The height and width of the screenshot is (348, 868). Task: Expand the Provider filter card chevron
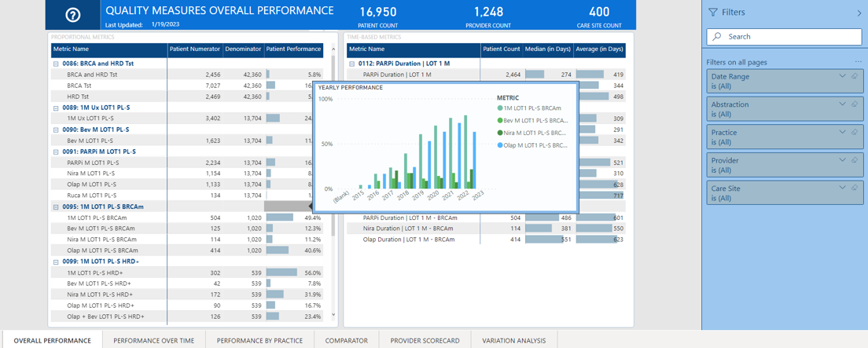(842, 160)
